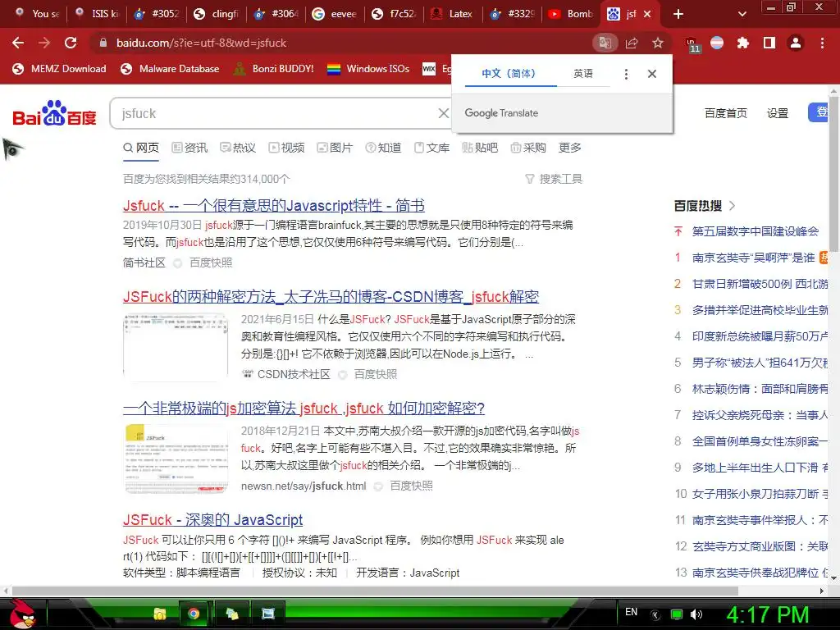Open hot search 甘肃日新增破500例
This screenshot has width=840, height=630.
(760, 284)
